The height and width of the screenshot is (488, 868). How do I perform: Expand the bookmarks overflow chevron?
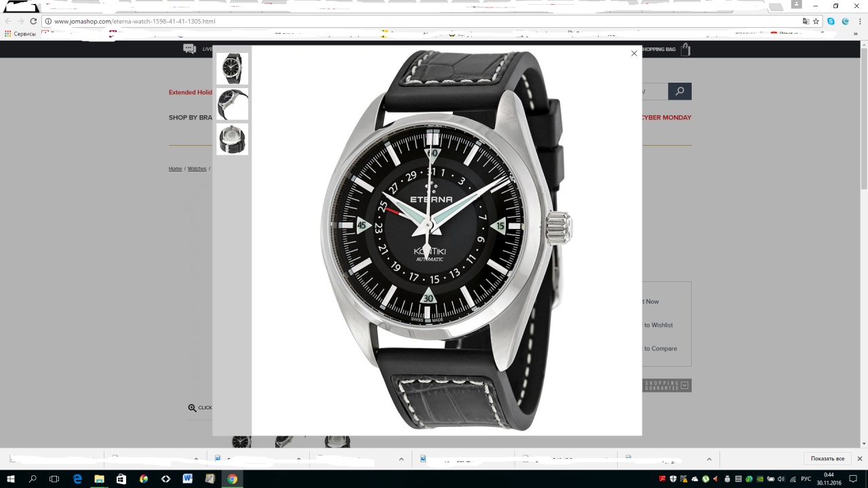point(856,33)
